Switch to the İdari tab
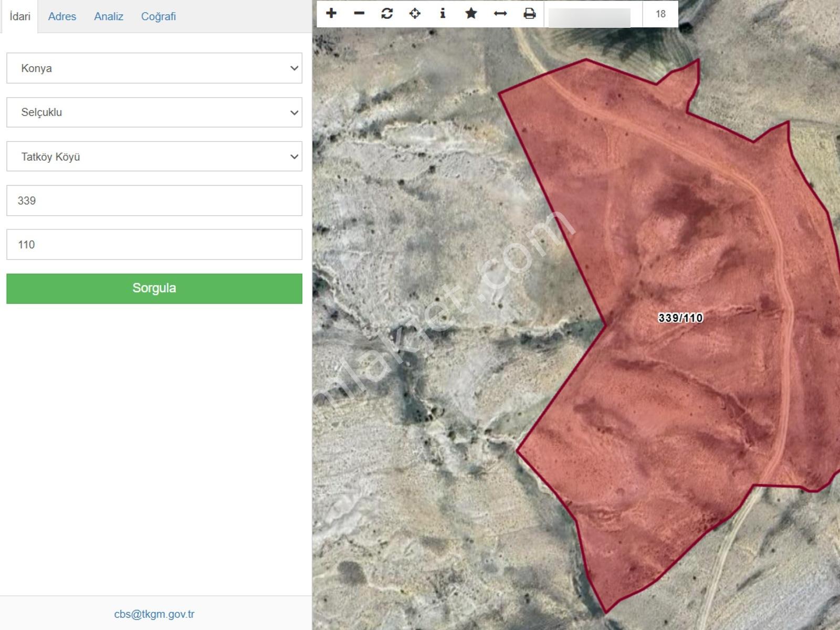 pyautogui.click(x=20, y=16)
